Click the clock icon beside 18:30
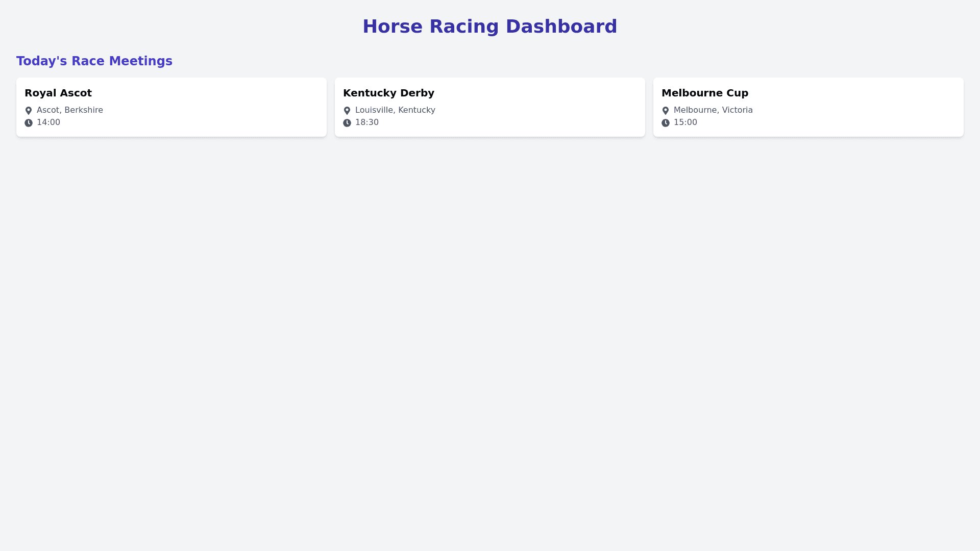980x551 pixels. click(x=347, y=123)
